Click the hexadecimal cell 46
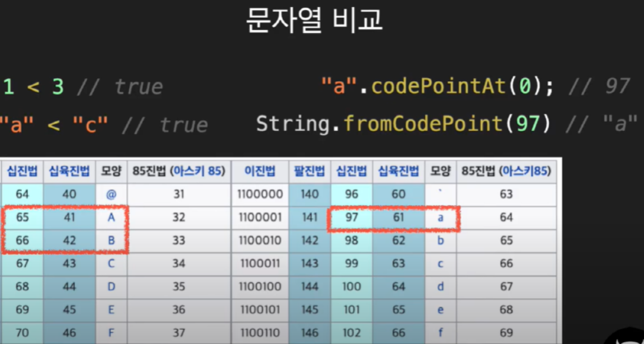 tap(69, 332)
